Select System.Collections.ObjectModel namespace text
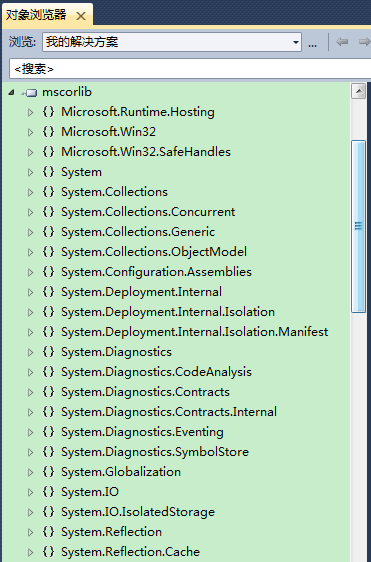371x562 pixels. coord(154,252)
